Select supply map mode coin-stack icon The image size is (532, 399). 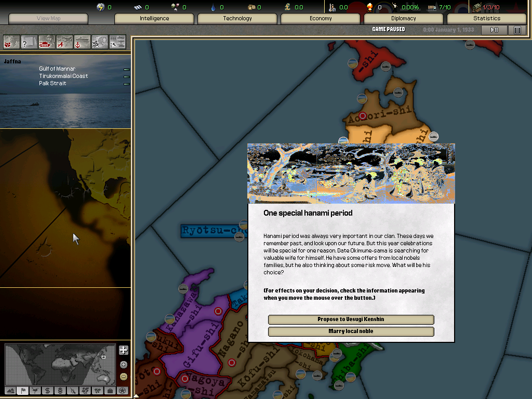point(60,391)
